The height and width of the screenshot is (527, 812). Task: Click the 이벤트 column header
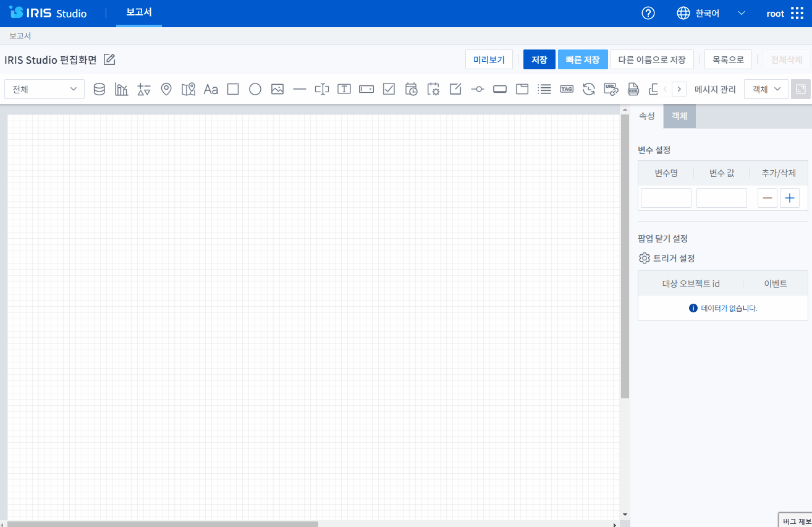(776, 284)
